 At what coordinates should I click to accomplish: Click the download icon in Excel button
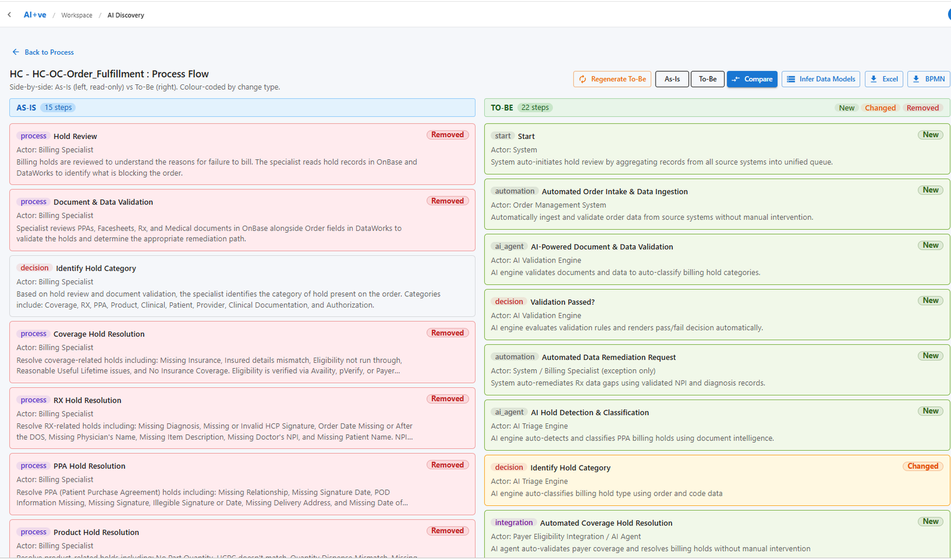coord(874,79)
